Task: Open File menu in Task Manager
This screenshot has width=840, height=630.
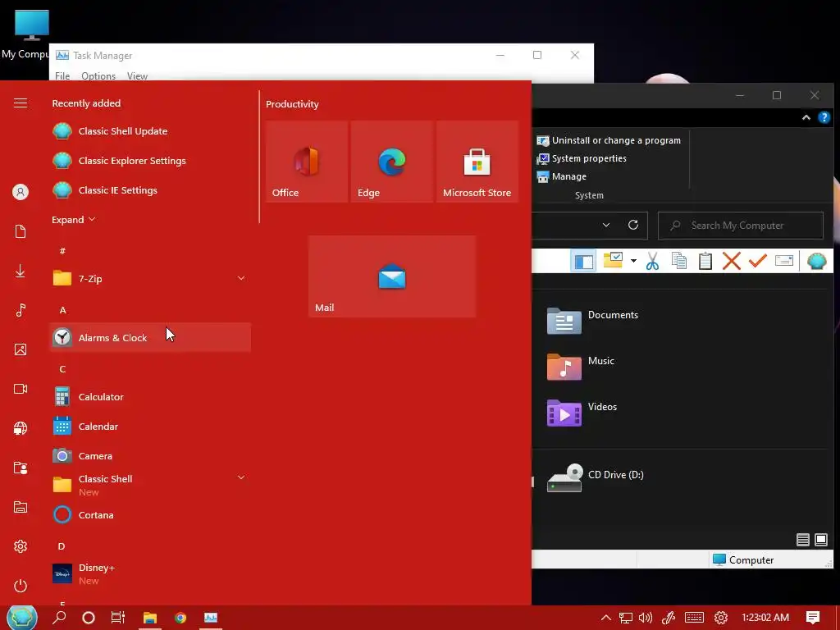Action: [62, 76]
